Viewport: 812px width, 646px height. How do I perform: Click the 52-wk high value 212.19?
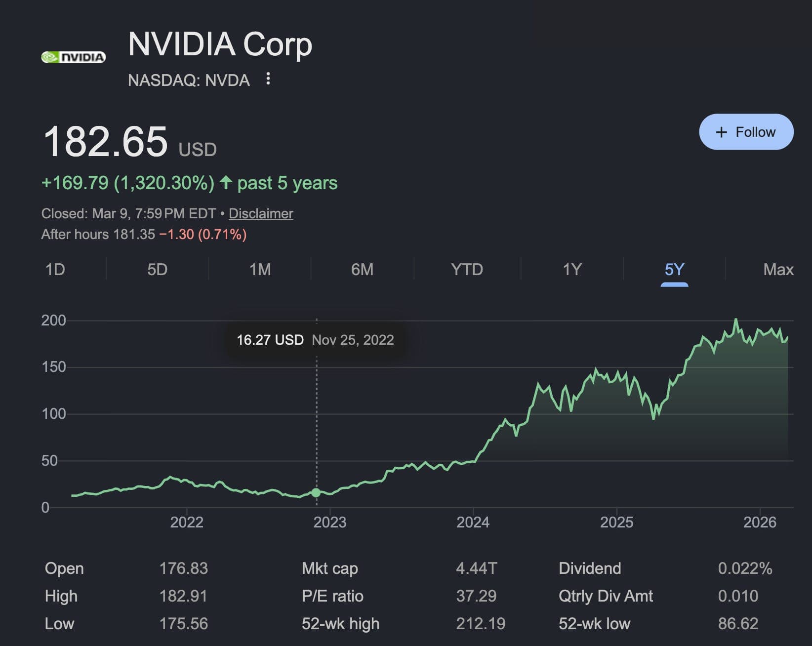point(480,623)
